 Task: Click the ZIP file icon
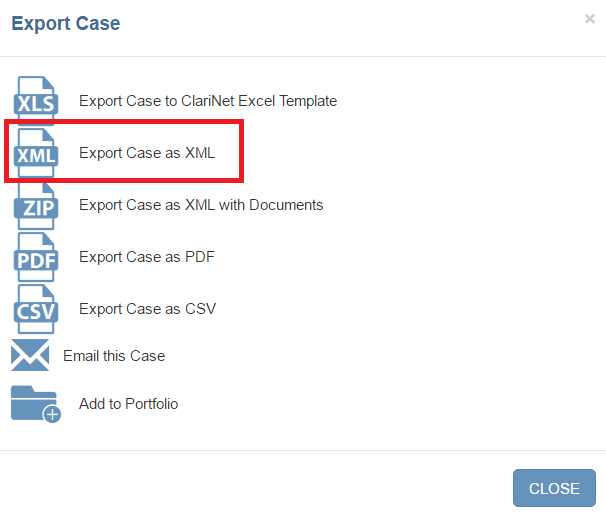[37, 205]
